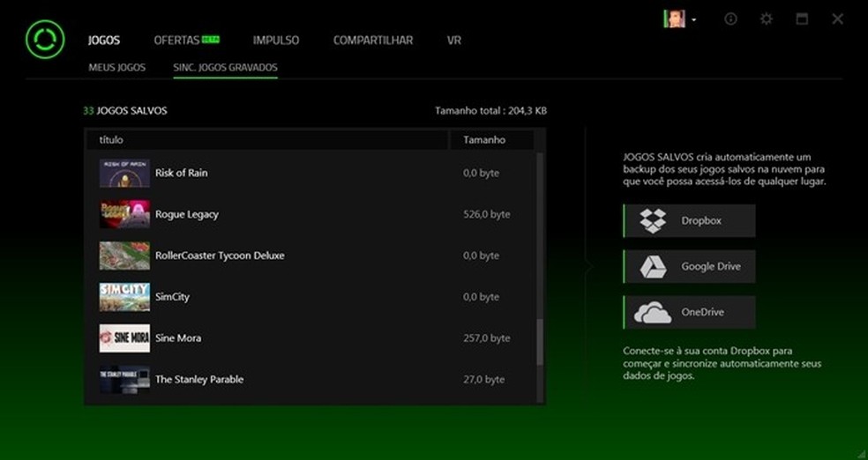
Task: Select The Stanley Parable title
Action: tap(199, 379)
